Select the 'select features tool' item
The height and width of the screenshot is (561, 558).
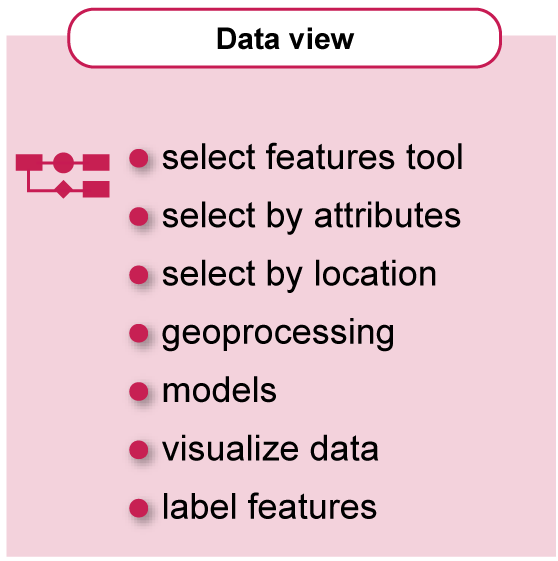[312, 157]
